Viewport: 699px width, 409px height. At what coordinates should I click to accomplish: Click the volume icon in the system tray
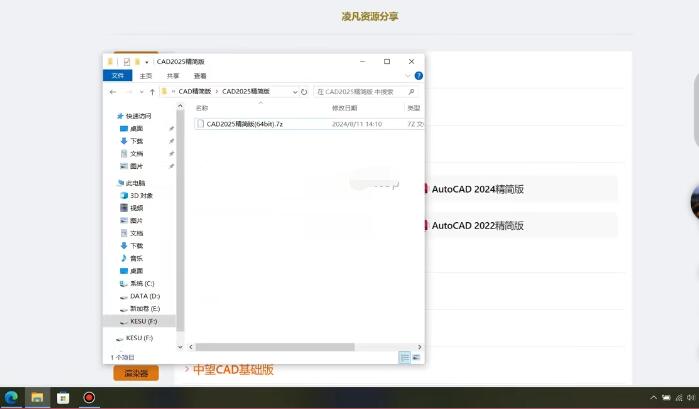[691, 397]
